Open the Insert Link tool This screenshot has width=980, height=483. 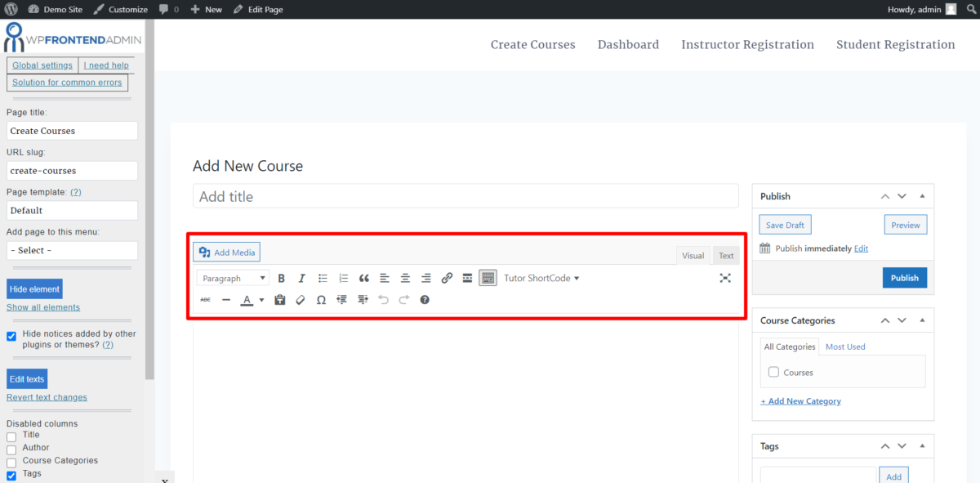[x=447, y=278]
